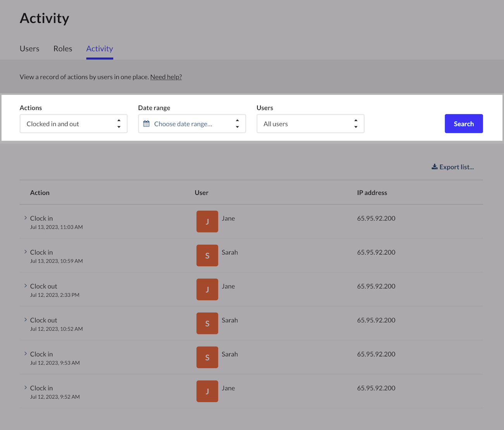
Task: Click Sarah's avatar on 9:53 AM clock-in row
Action: click(207, 357)
